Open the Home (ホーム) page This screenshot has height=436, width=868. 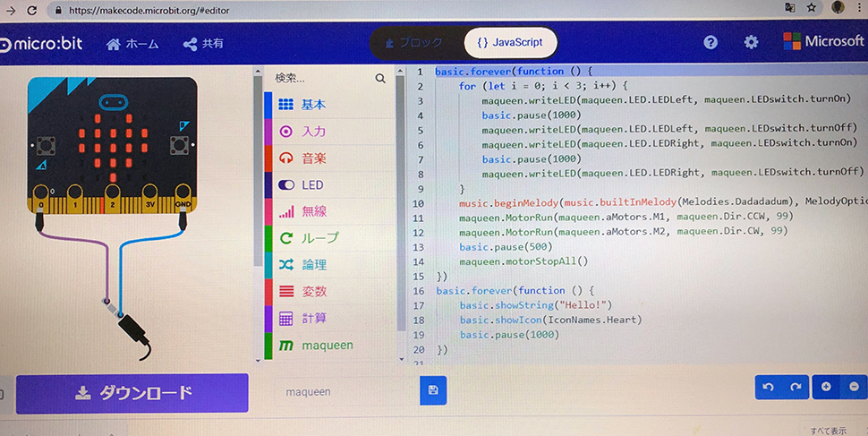pyautogui.click(x=132, y=44)
